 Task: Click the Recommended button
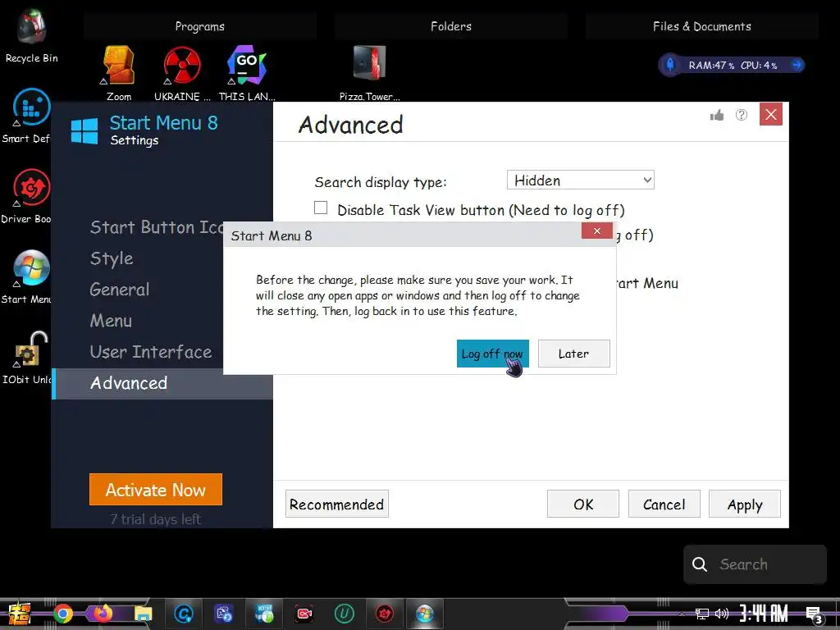[x=337, y=504]
